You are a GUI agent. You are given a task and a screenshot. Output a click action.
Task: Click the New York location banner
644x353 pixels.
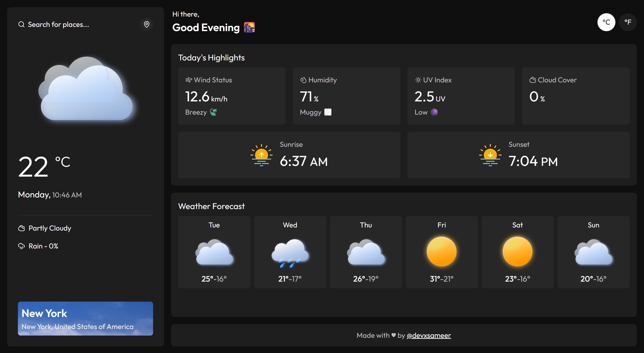click(x=85, y=318)
